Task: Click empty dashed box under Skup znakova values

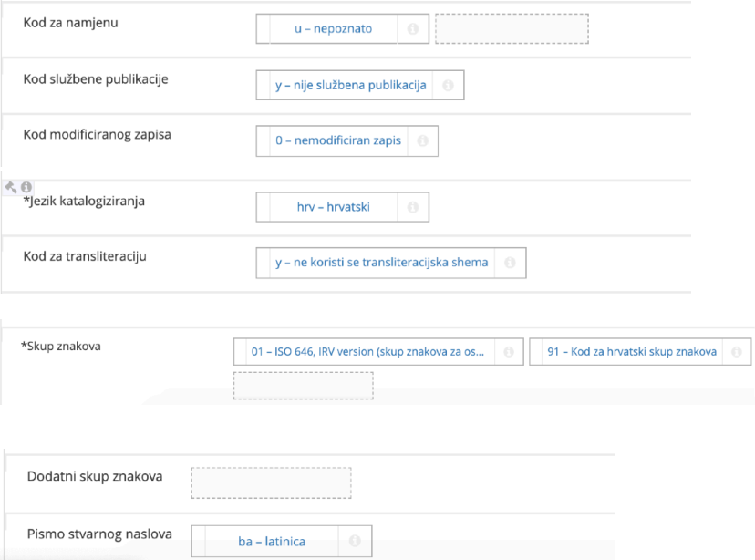Action: pyautogui.click(x=303, y=386)
